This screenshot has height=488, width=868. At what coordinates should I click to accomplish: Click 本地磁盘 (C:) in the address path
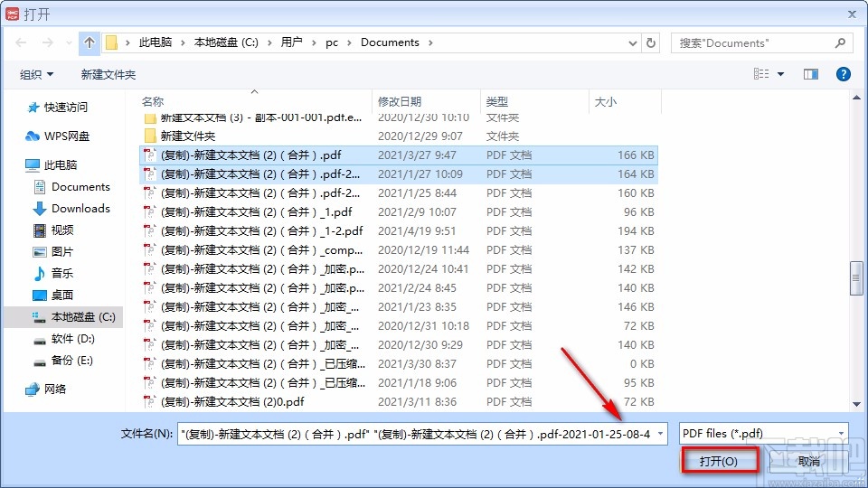click(x=226, y=42)
